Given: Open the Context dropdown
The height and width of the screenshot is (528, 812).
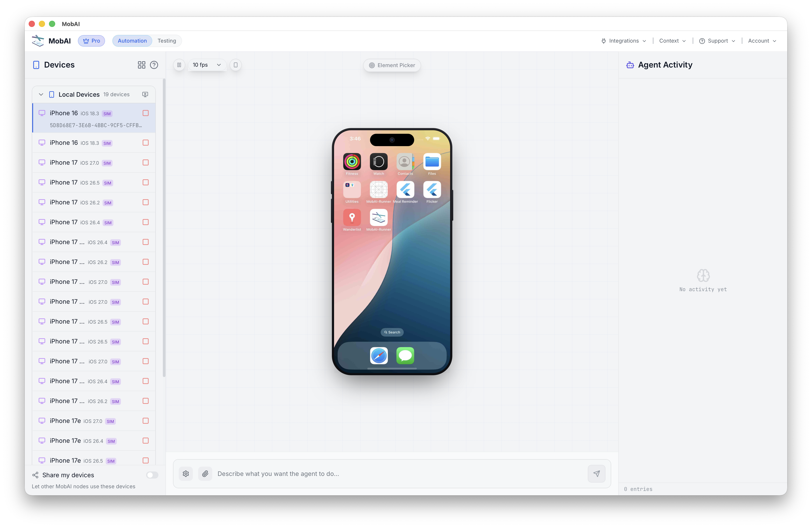Looking at the screenshot, I should click(672, 41).
